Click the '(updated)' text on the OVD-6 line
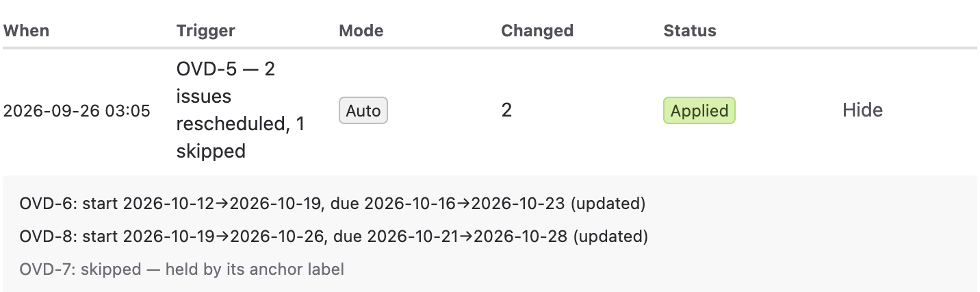The image size is (980, 292). pos(608,204)
